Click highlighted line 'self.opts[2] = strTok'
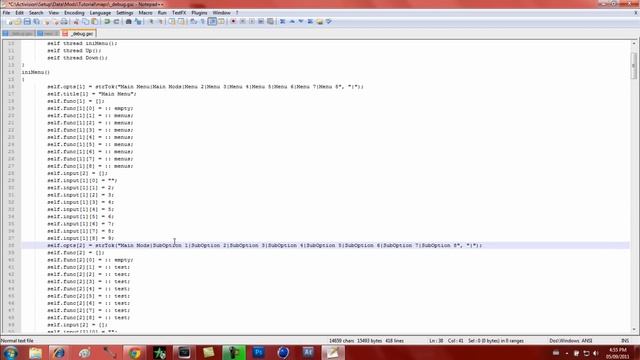Viewport: 640px width, 360px height. (264, 245)
